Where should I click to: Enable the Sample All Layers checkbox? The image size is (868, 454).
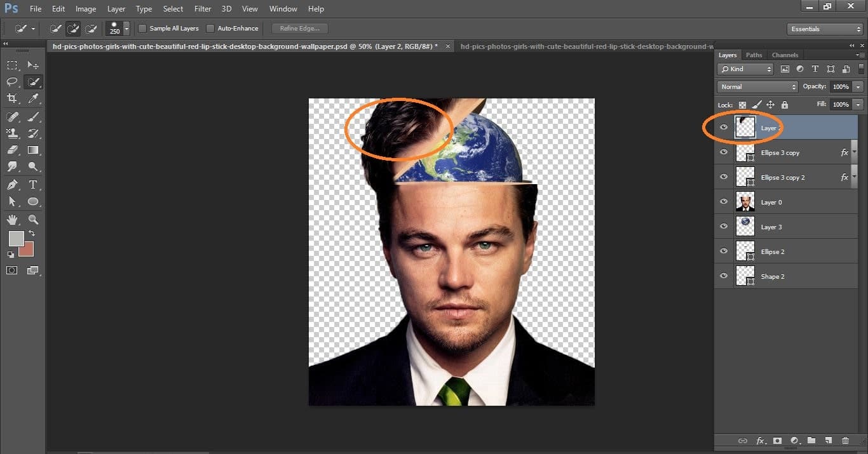click(x=142, y=28)
